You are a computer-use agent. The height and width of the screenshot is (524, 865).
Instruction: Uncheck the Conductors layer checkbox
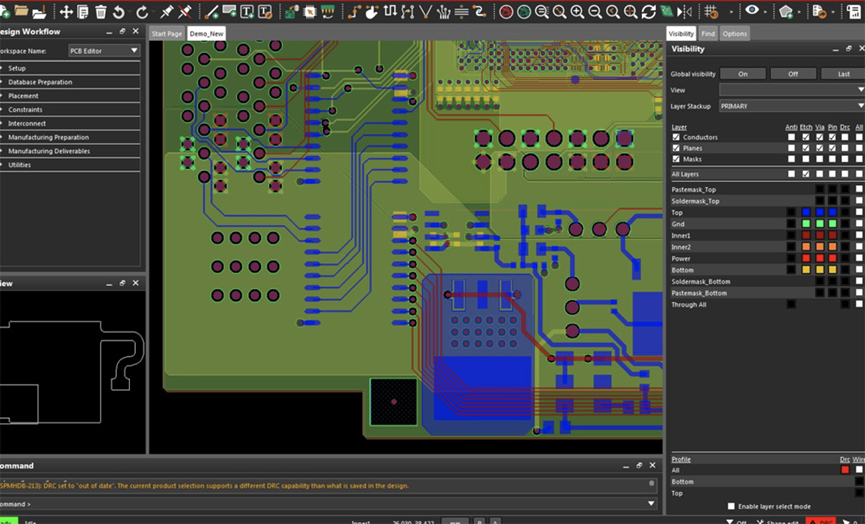[x=676, y=137]
